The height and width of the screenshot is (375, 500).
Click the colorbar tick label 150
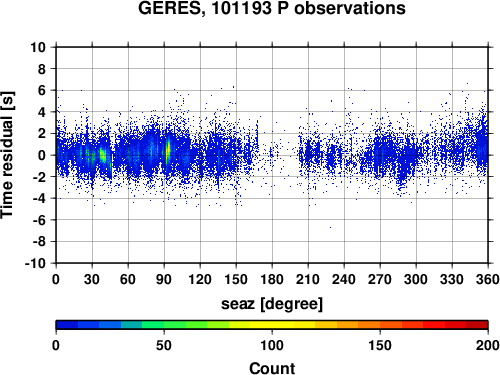(x=380, y=345)
